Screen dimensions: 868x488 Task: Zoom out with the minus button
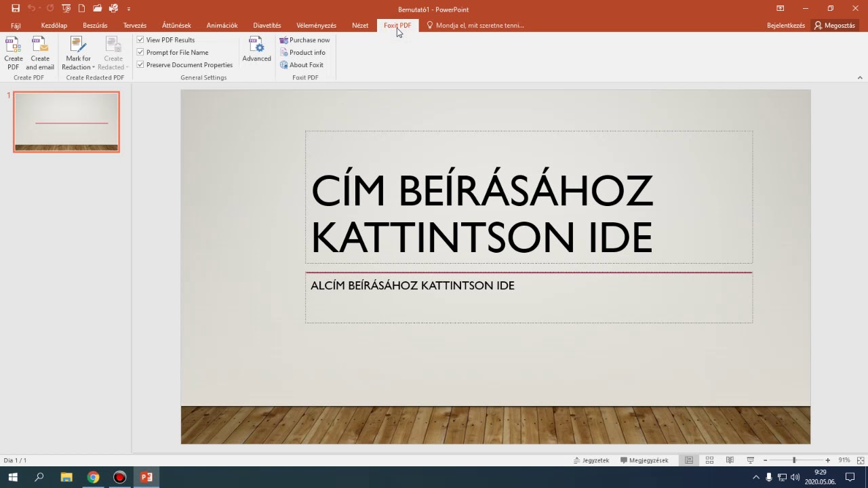[765, 460]
